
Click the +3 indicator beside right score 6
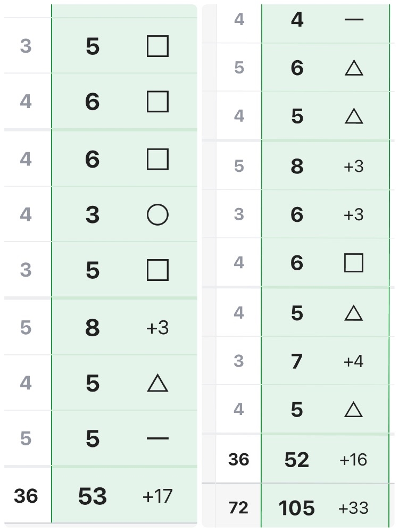point(354,215)
